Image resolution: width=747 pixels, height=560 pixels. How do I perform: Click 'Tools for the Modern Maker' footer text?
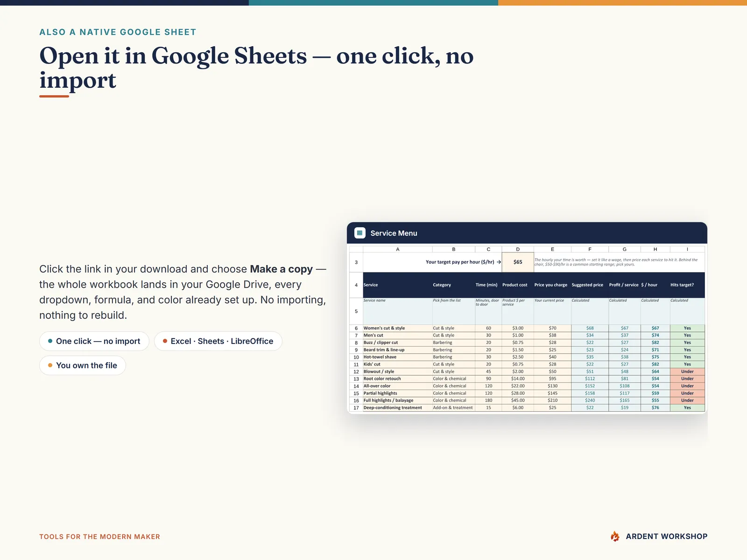(99, 537)
